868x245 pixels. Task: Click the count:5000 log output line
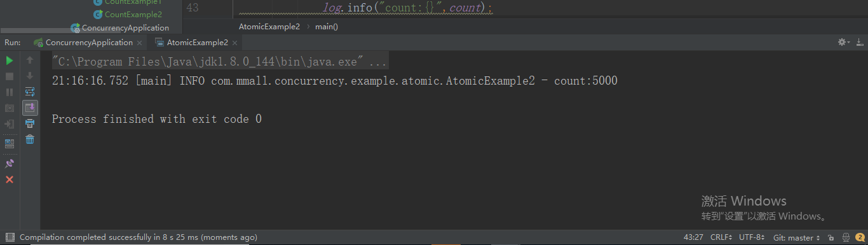[x=335, y=81]
